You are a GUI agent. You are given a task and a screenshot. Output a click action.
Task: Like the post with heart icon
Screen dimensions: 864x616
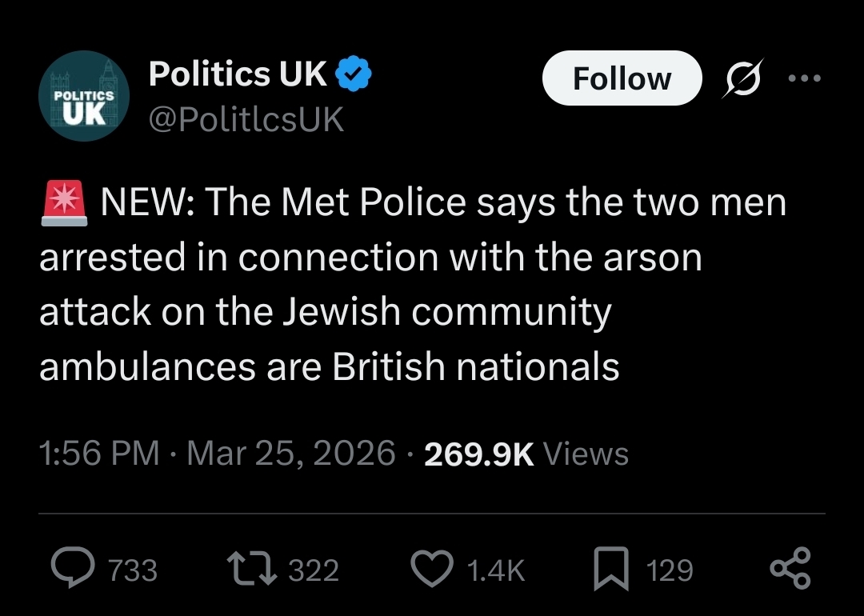click(433, 569)
